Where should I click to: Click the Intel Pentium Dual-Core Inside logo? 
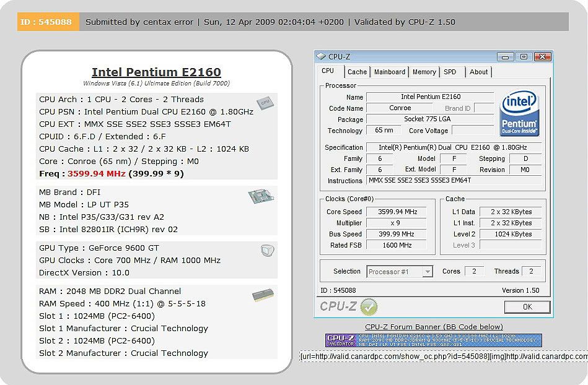pos(519,113)
